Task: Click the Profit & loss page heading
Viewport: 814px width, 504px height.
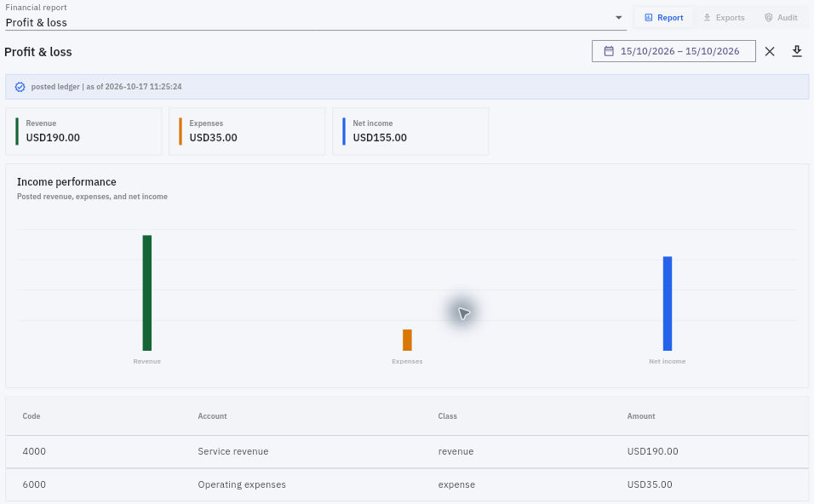Action: pyautogui.click(x=38, y=52)
